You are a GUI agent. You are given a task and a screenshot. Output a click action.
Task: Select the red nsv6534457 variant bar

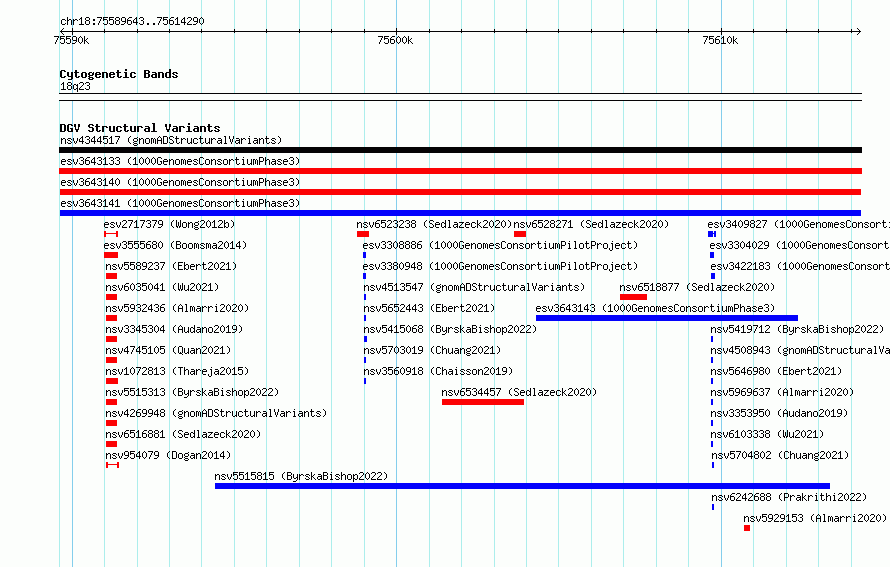point(482,402)
